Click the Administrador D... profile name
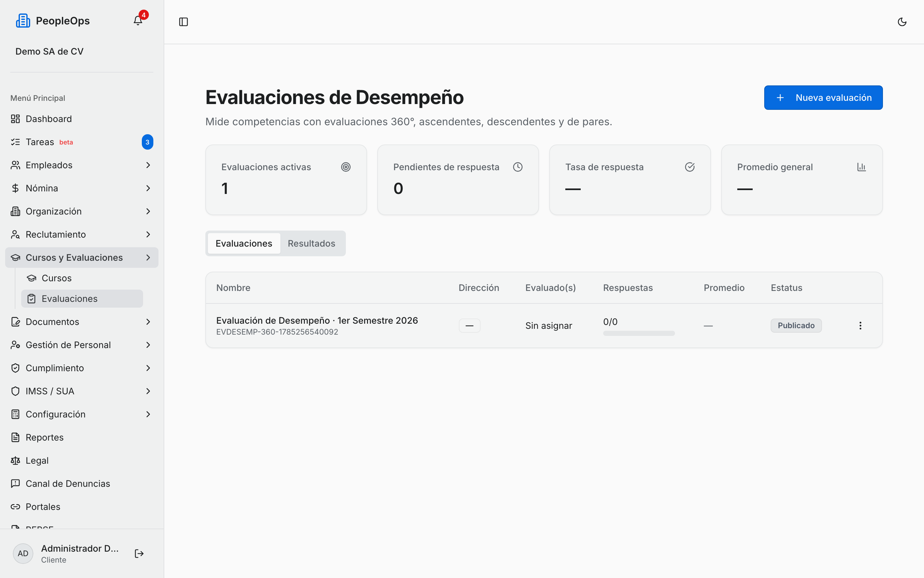 [x=80, y=548]
